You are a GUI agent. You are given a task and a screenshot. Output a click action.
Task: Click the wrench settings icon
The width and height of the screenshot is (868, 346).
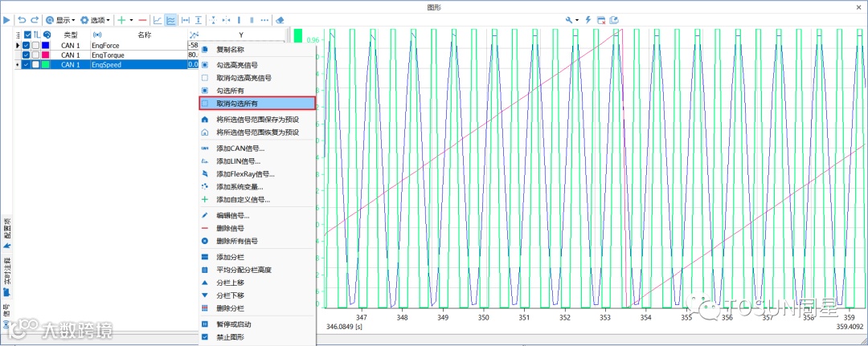568,20
